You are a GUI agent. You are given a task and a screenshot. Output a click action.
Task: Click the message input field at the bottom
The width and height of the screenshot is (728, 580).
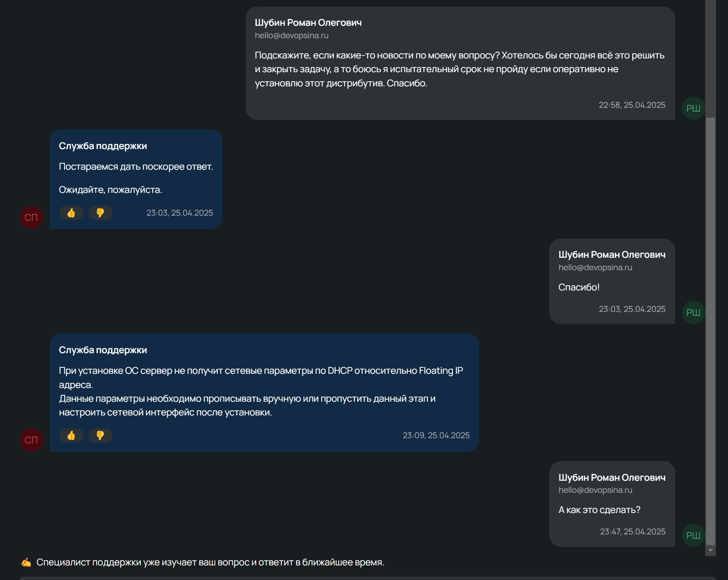(x=367, y=578)
